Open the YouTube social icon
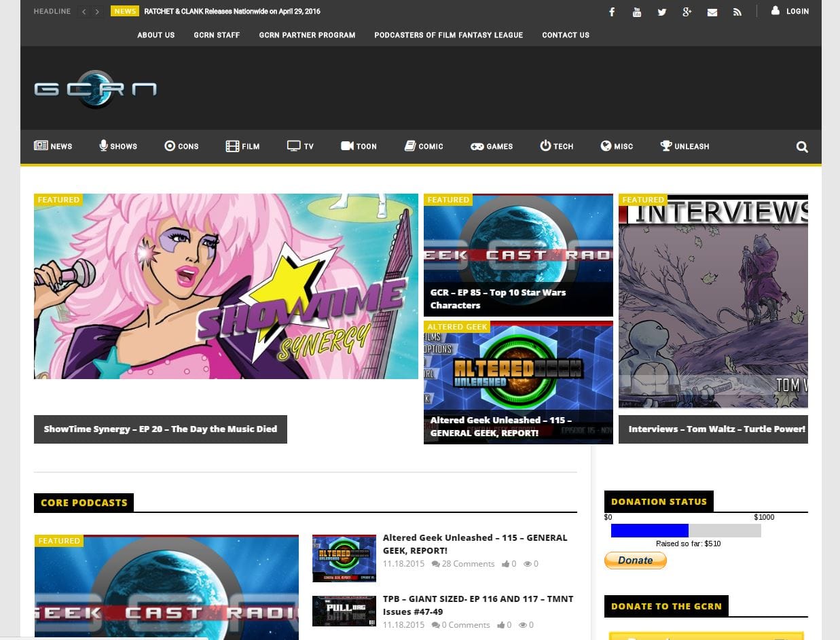 click(x=637, y=12)
